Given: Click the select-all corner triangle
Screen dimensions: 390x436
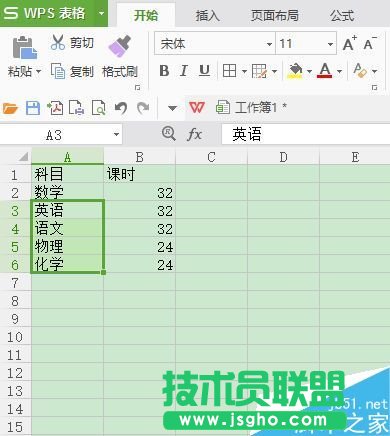Looking at the screenshot, I should coord(23,156).
